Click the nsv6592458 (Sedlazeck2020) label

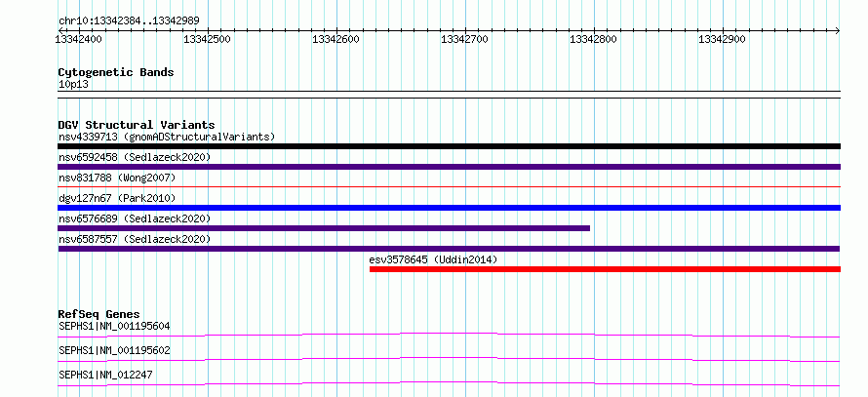(135, 157)
